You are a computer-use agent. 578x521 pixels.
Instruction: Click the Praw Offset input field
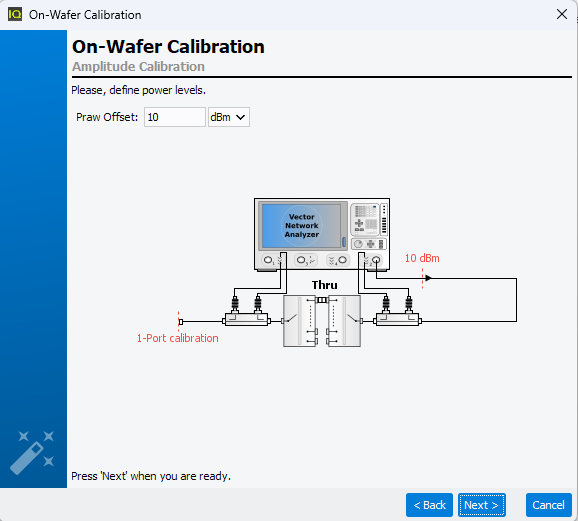pos(175,117)
